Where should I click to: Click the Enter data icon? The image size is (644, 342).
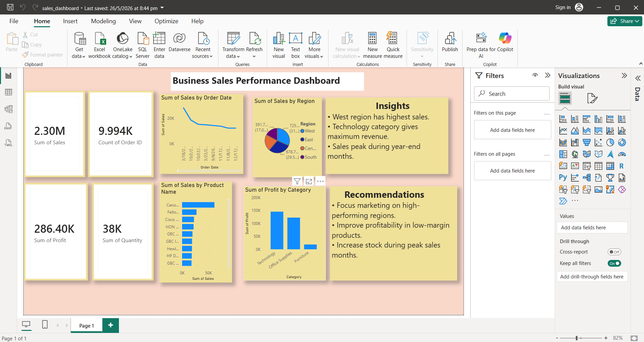point(159,38)
